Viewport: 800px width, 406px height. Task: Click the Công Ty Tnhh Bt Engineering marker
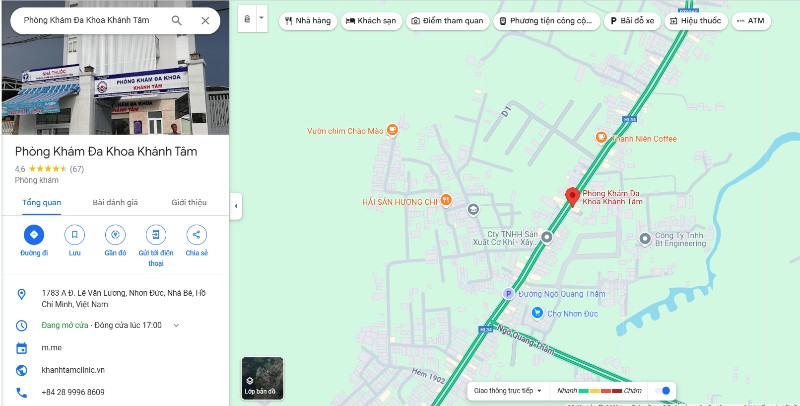click(x=645, y=238)
